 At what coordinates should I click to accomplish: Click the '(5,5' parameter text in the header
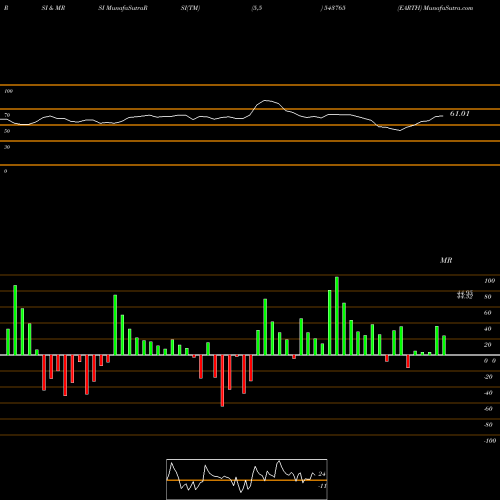point(257,8)
